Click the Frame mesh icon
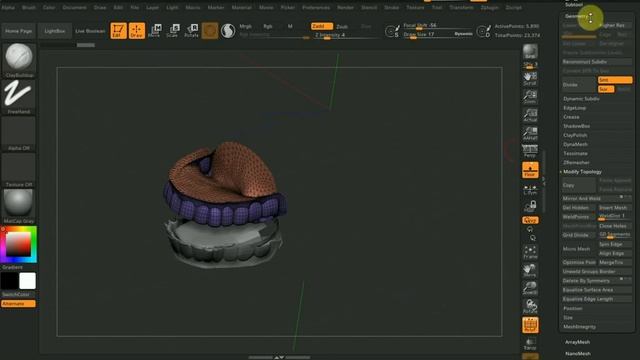Image resolution: width=640 pixels, height=360 pixels. (530, 252)
